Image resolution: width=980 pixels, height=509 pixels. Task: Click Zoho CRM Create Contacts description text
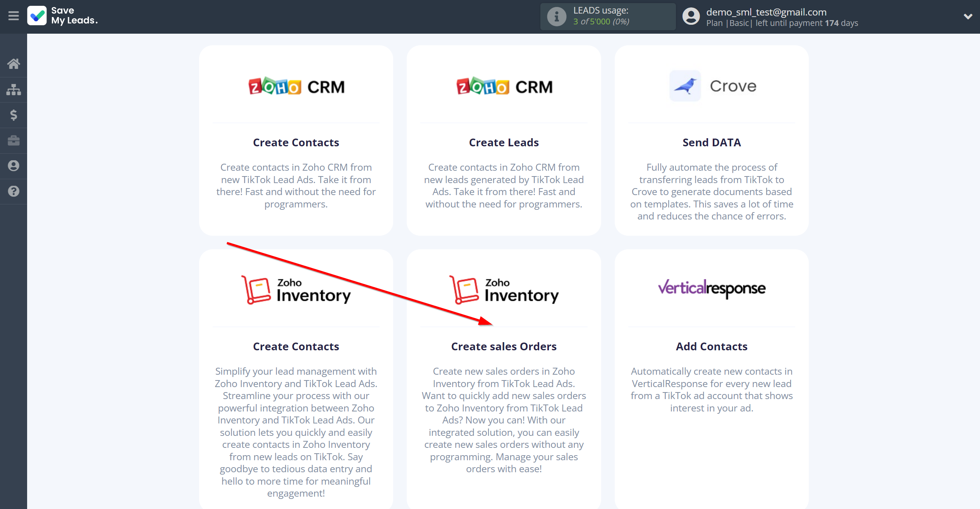(296, 186)
